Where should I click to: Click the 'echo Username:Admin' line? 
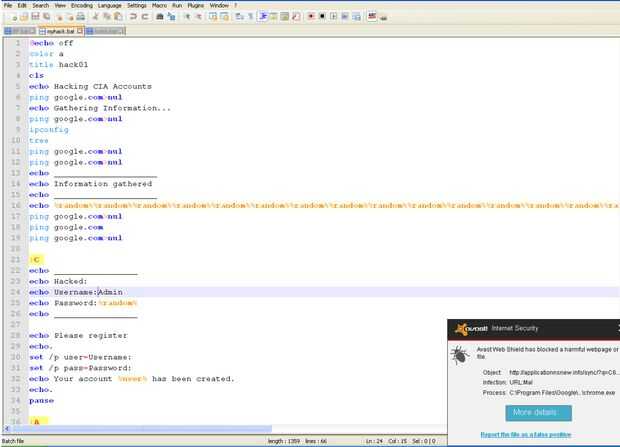(x=76, y=292)
